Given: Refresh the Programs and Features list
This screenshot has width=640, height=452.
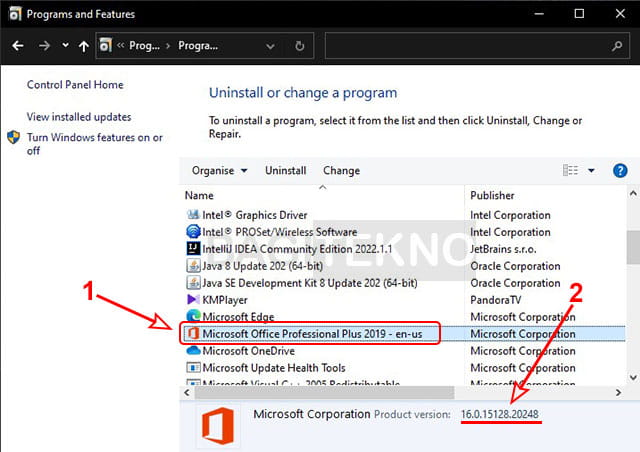Looking at the screenshot, I should point(300,46).
